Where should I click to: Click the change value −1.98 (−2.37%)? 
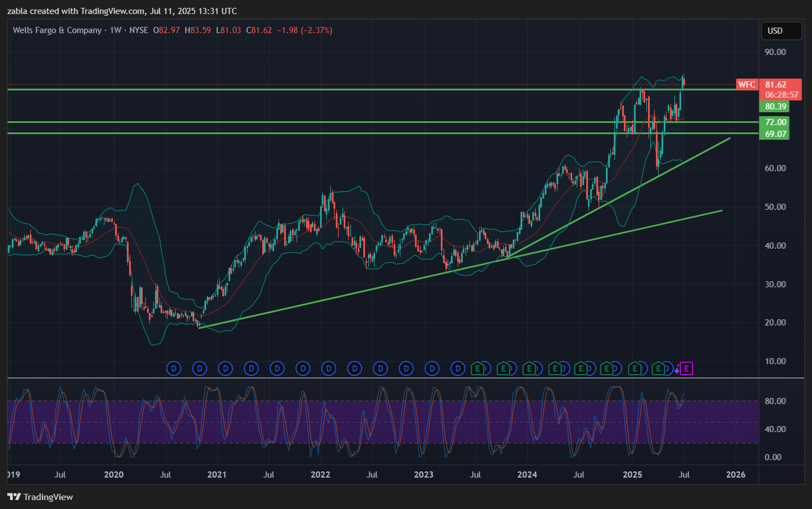point(305,30)
